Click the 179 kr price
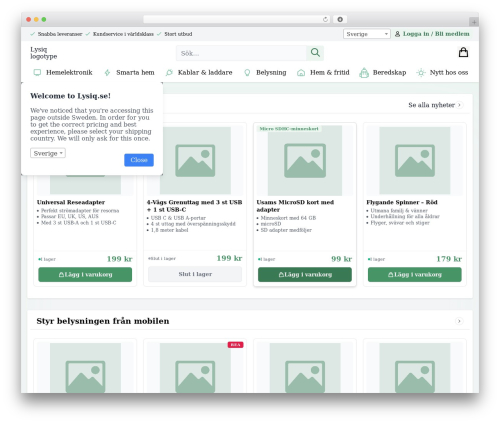500x423 pixels. pos(449,259)
